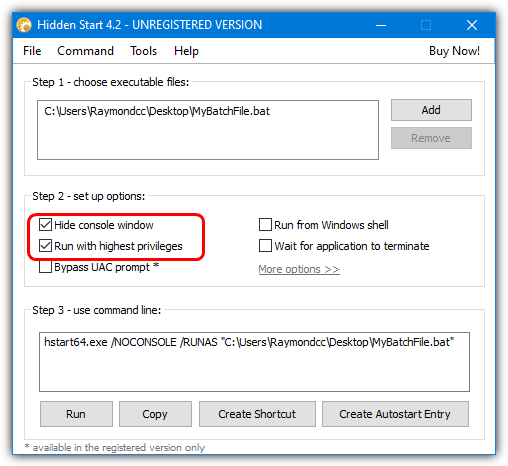Check Run from Windows shell
Viewport: 508px width, 466px height.
pyautogui.click(x=265, y=225)
